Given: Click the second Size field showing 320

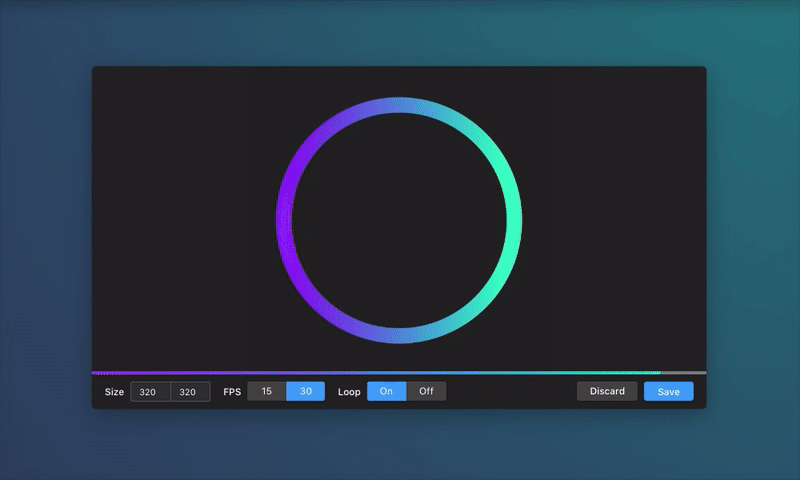Looking at the screenshot, I should pyautogui.click(x=190, y=392).
